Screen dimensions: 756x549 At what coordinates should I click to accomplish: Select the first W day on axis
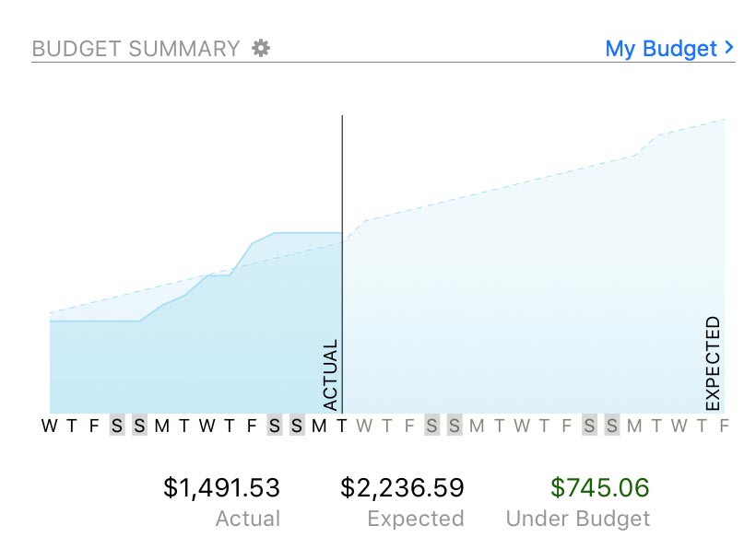pyautogui.click(x=49, y=426)
